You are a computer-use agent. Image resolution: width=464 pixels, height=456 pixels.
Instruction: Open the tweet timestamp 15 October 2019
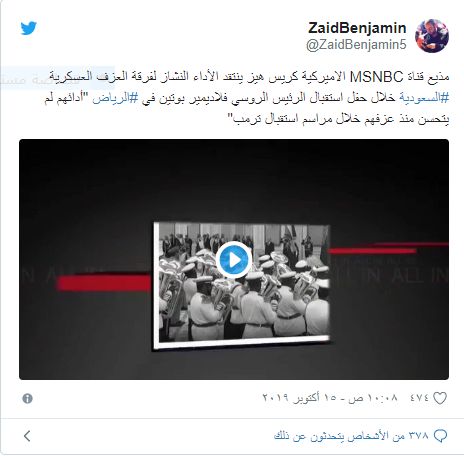[330, 398]
